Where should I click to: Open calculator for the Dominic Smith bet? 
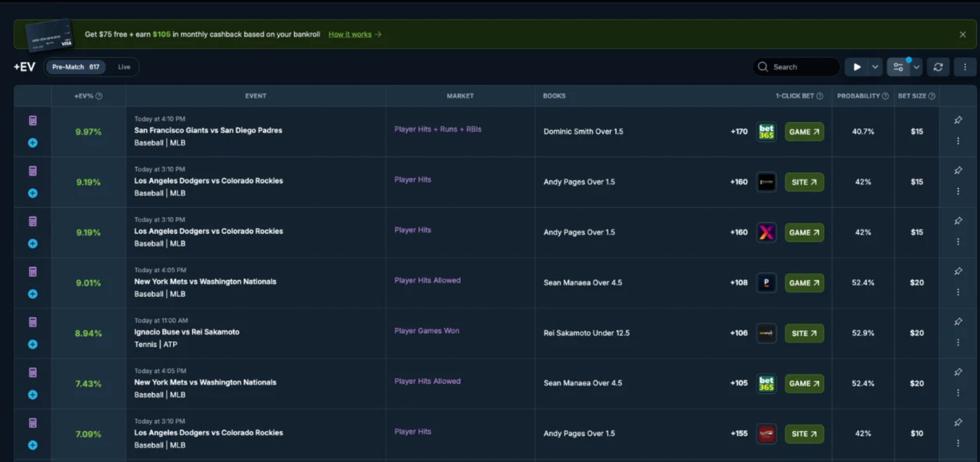(33, 121)
